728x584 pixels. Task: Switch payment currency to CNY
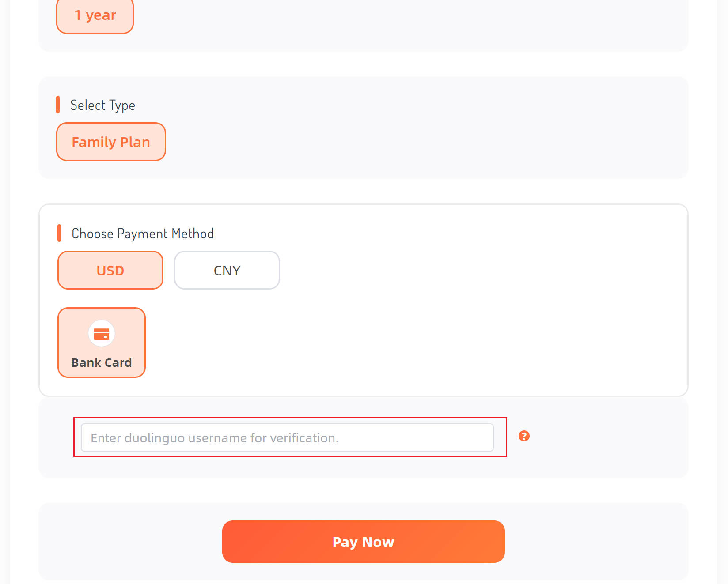(227, 270)
